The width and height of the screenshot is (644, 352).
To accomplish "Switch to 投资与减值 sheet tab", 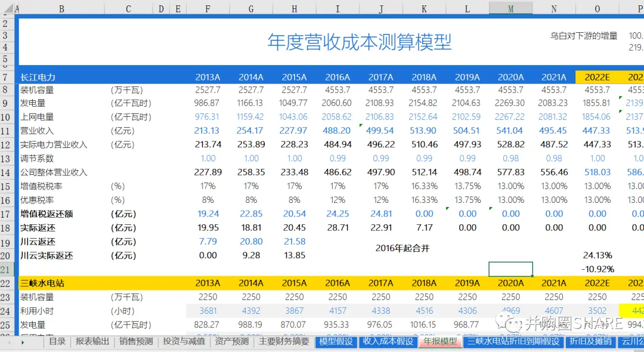I will tap(184, 341).
